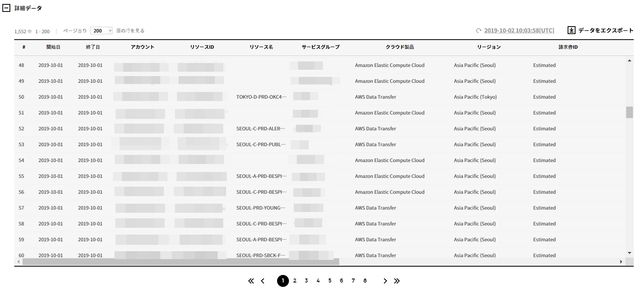Image resolution: width=644 pixels, height=292 pixels.
Task: Open the 2019-10-02 10:03:58 UTC timestamp link
Action: pos(519,31)
